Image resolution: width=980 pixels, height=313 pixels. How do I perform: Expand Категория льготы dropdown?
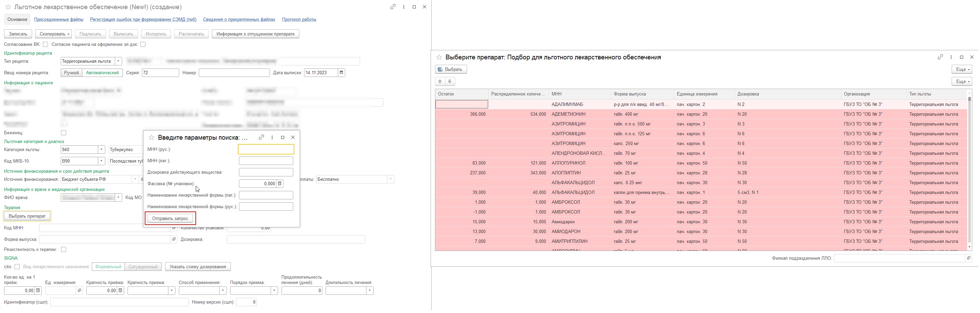[x=102, y=150]
